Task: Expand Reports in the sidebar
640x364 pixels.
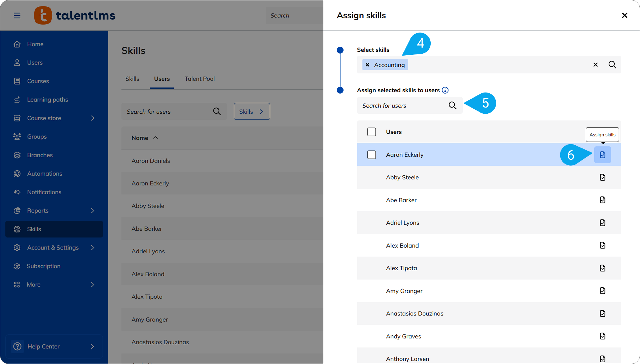Action: point(93,211)
